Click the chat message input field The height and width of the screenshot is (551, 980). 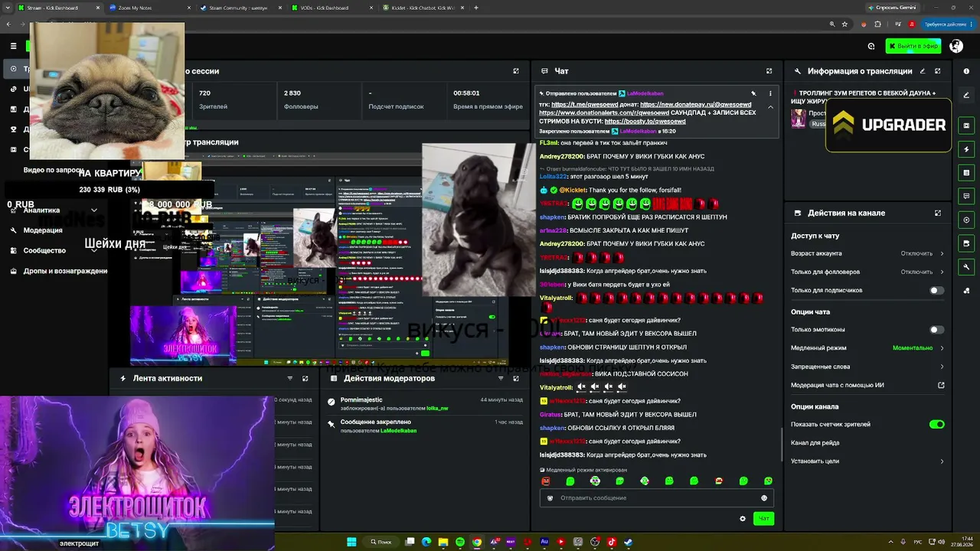point(656,498)
